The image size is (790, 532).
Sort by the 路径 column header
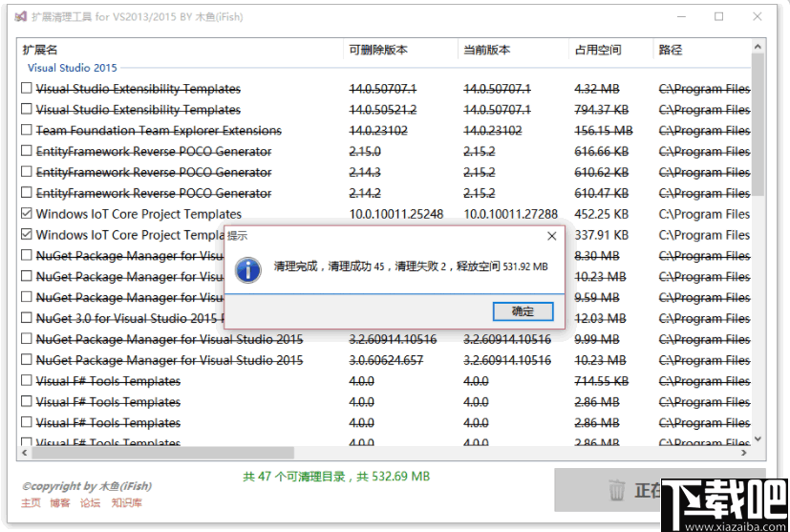tap(701, 50)
